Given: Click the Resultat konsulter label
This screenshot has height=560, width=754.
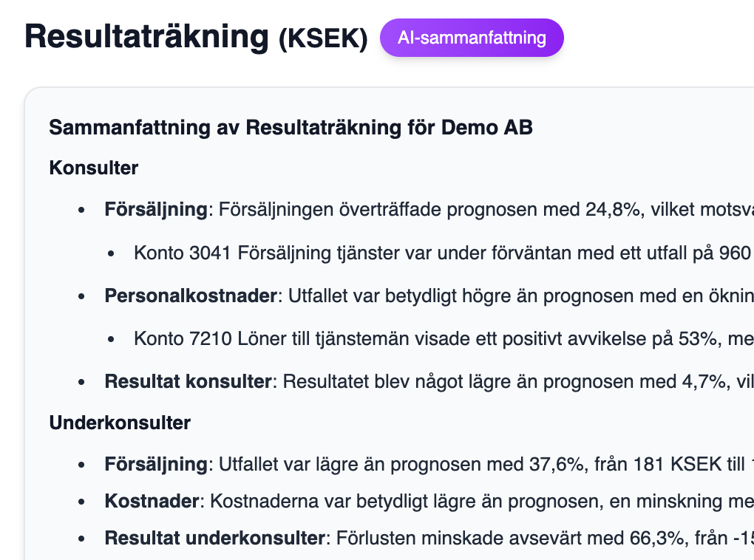Looking at the screenshot, I should coord(188,382).
